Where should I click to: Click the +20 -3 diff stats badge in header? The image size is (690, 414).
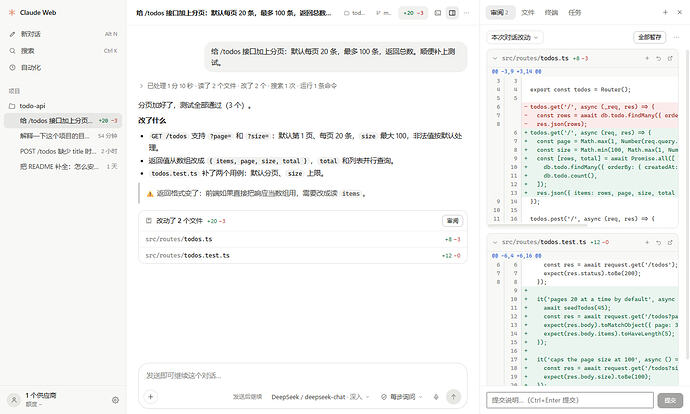coord(413,13)
